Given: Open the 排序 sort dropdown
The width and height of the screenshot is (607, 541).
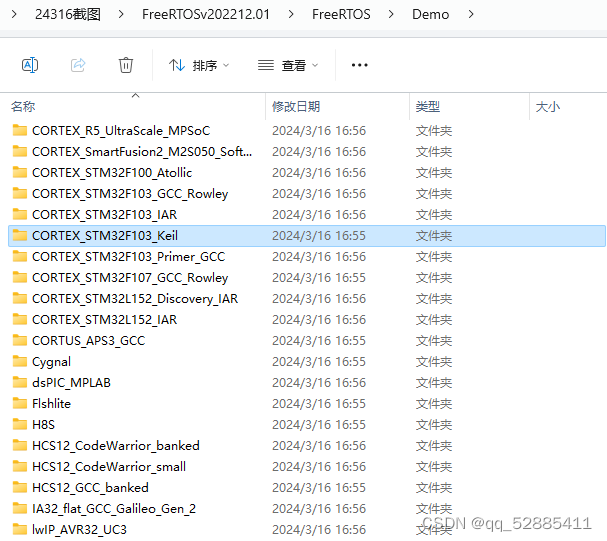Looking at the screenshot, I should pyautogui.click(x=199, y=65).
